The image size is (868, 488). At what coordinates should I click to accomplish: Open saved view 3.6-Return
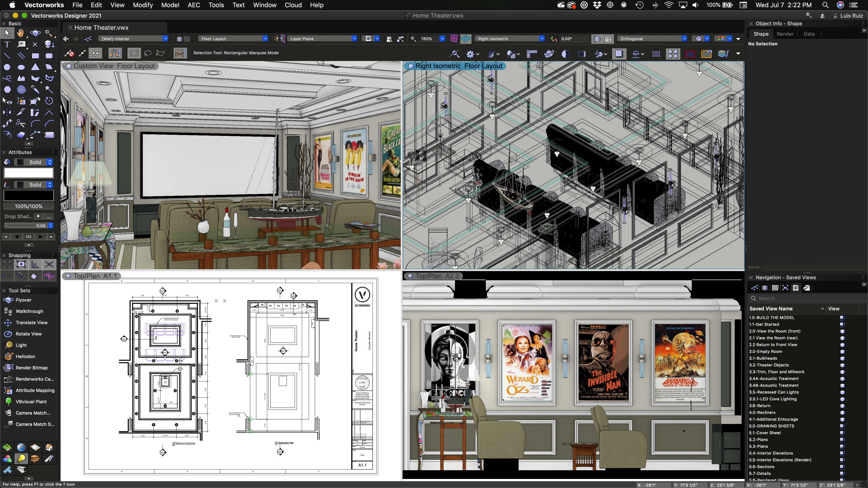click(x=759, y=406)
